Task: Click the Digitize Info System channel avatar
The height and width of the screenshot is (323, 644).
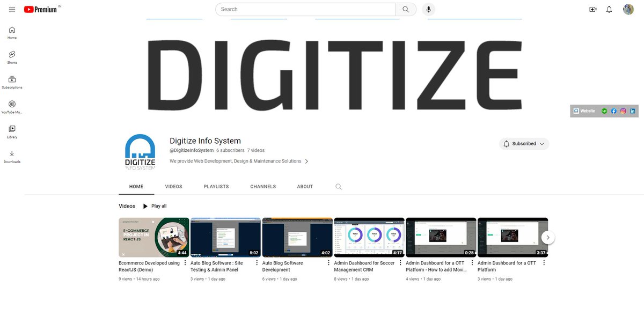Action: coord(140,152)
